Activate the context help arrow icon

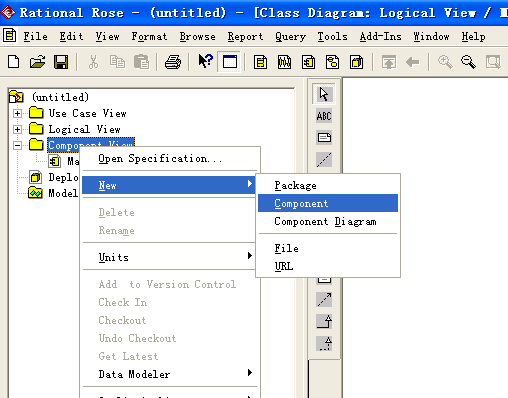pyautogui.click(x=205, y=61)
